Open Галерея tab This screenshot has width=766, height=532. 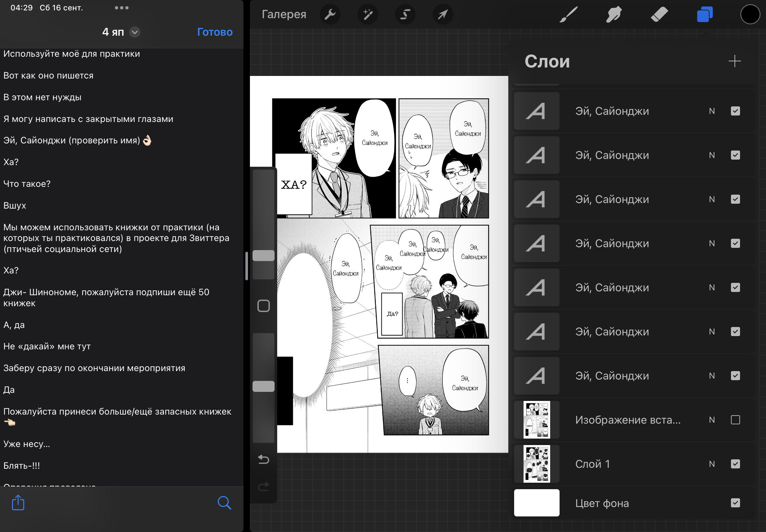point(283,15)
